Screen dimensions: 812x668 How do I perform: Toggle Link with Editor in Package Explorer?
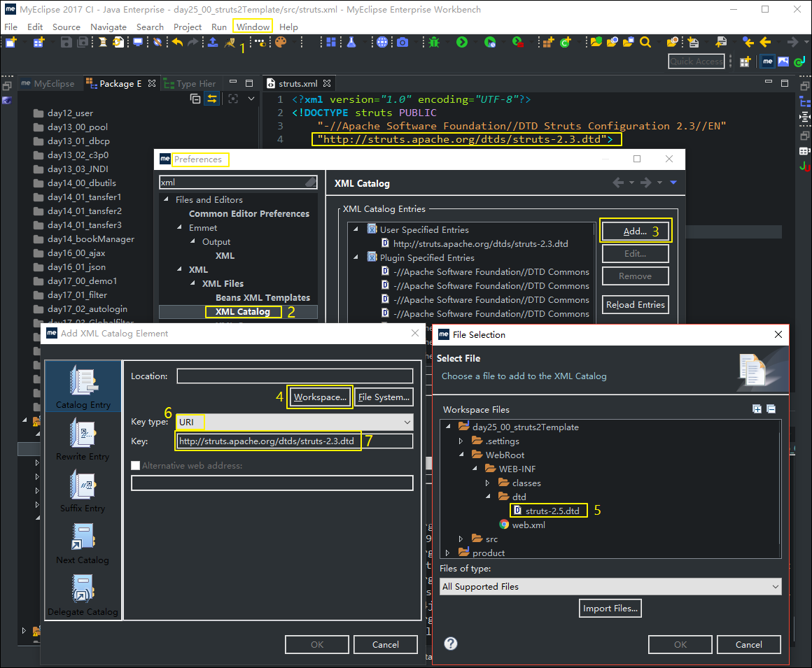(212, 99)
